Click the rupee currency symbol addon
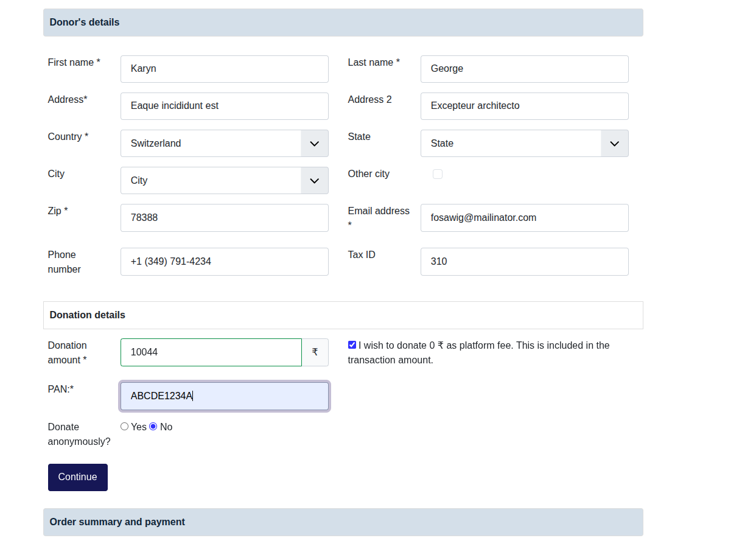Screen dimensions: 756x538 click(x=315, y=352)
